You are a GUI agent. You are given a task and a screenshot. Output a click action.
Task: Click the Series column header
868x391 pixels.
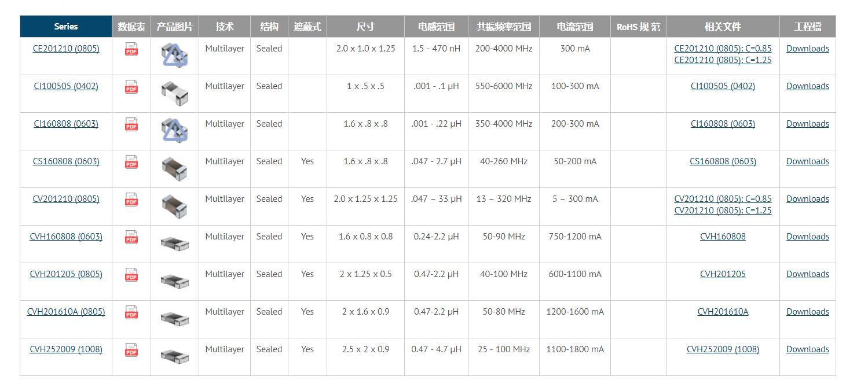click(x=66, y=27)
